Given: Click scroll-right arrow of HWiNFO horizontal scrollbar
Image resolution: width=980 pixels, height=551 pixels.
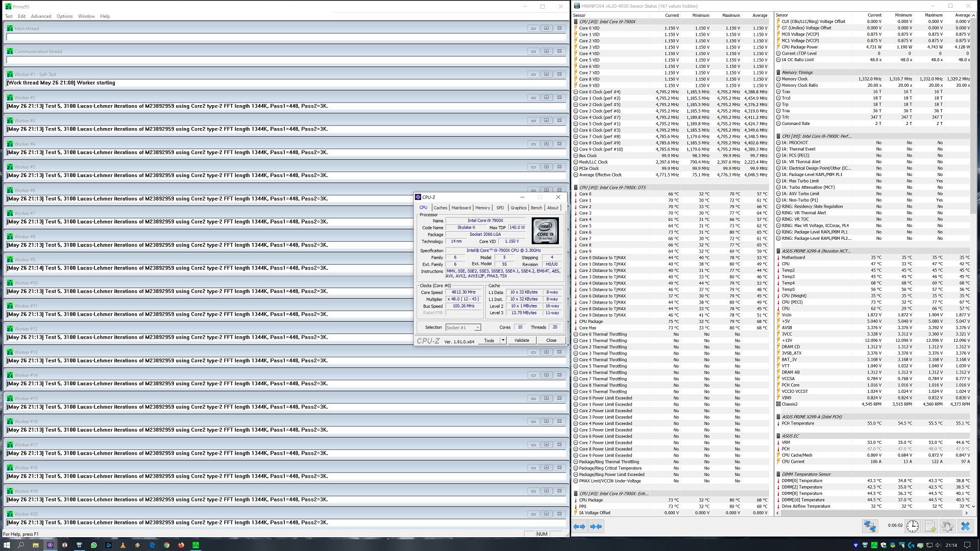Looking at the screenshot, I should point(966,513).
